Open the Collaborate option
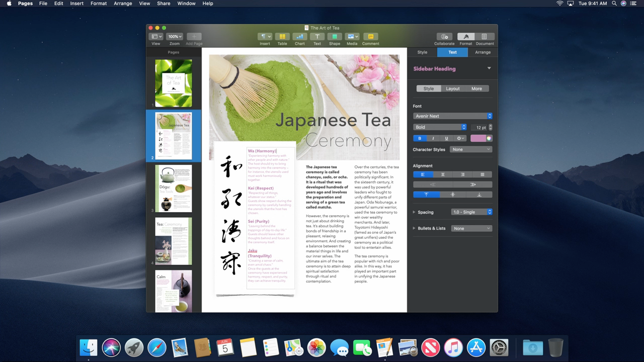 [444, 37]
